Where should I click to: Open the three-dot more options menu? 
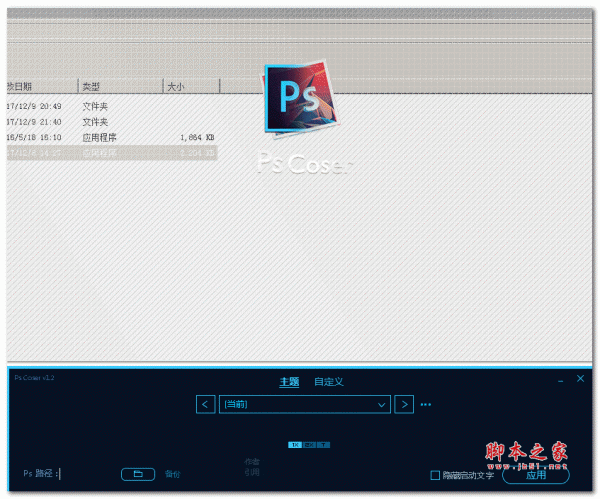[426, 404]
